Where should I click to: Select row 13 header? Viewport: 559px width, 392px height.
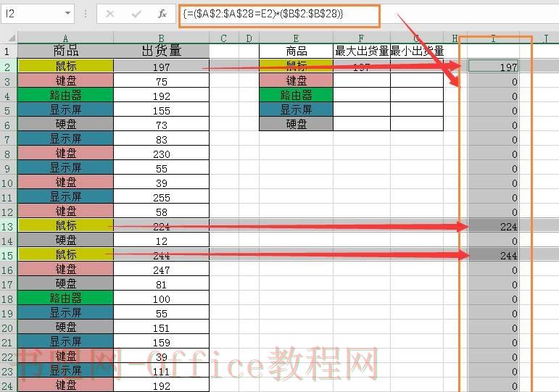coord(9,226)
